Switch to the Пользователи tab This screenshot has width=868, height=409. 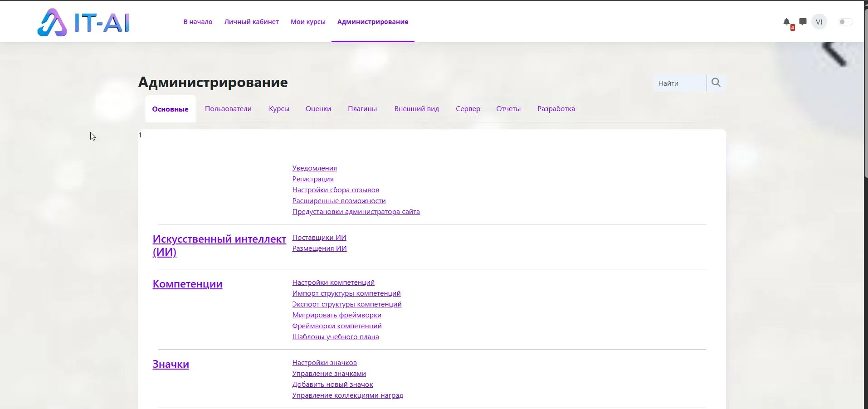(228, 109)
